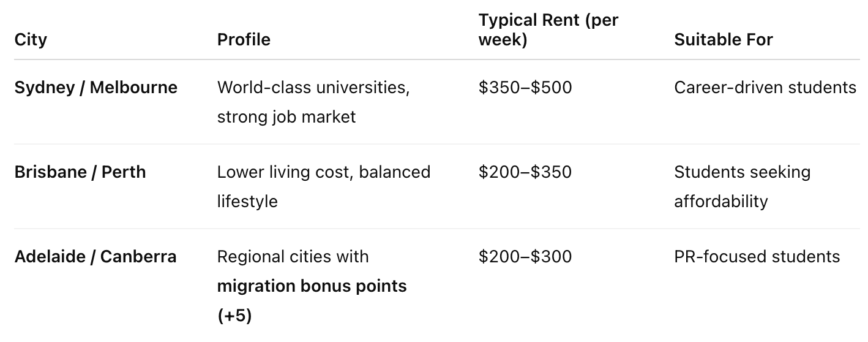Click the word Melbourne in first row
The image size is (868, 342).
click(x=133, y=88)
